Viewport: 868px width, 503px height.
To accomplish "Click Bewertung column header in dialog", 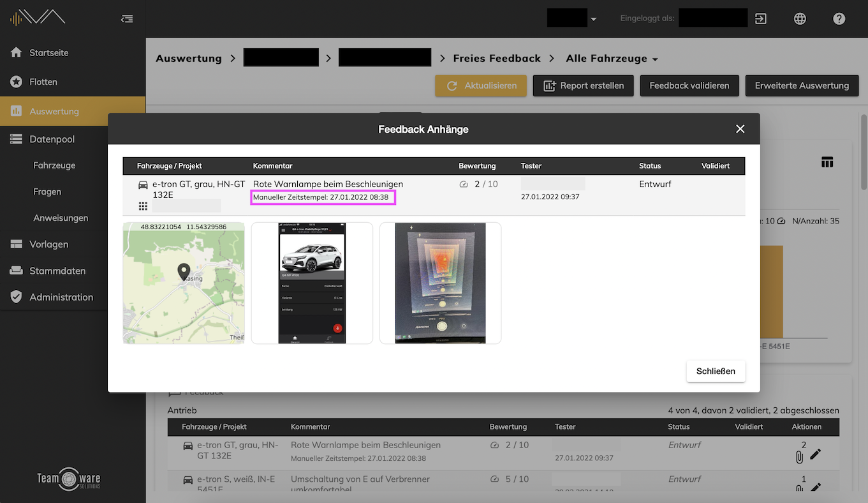I will tap(477, 166).
